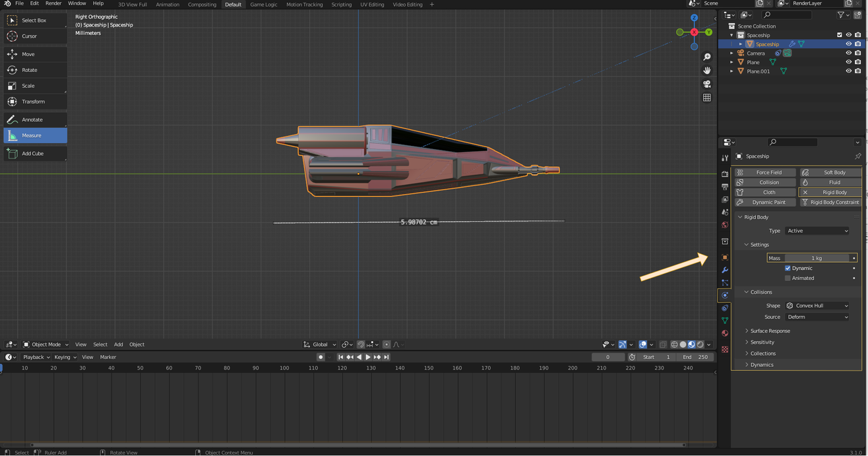Open the Render Properties tab (camera icon)
Screen dimensions: 868x456
click(724, 174)
